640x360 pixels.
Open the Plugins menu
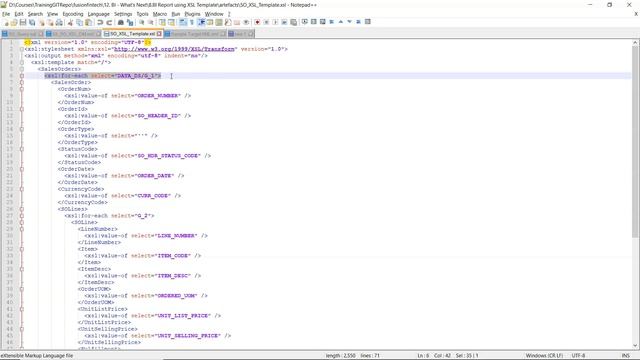[192, 14]
